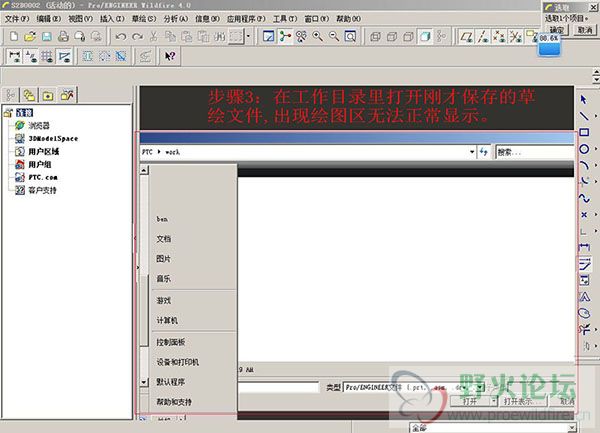Click the Open folder icon in toolbar
600x433 pixels.
30,37
